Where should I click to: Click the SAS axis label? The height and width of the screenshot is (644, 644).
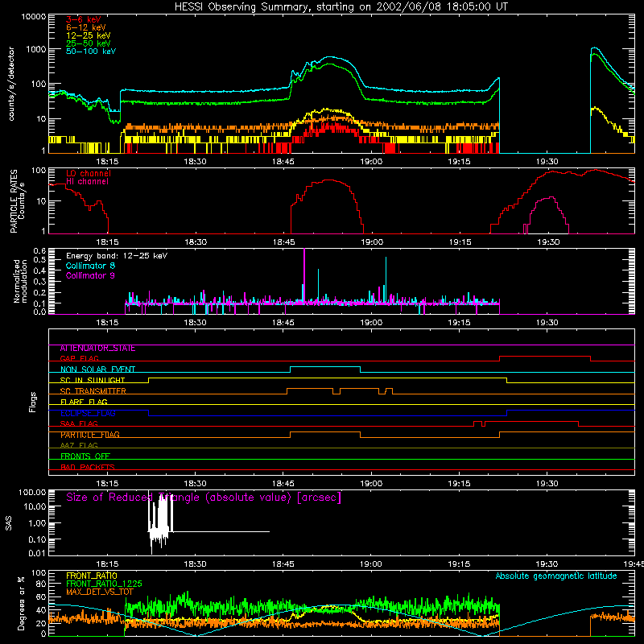click(x=9, y=523)
